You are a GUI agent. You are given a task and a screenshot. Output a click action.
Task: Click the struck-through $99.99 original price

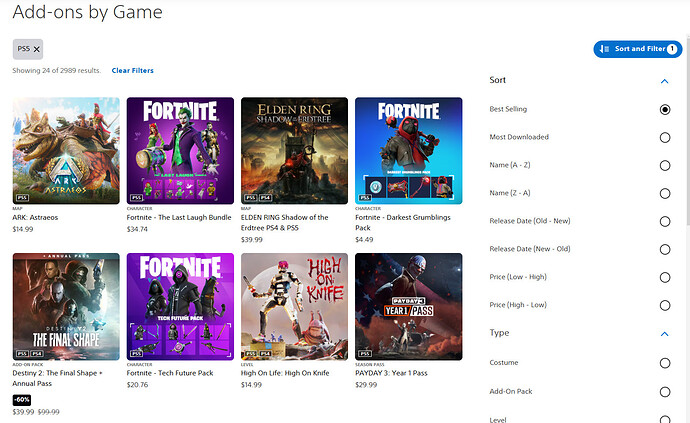[48, 412]
